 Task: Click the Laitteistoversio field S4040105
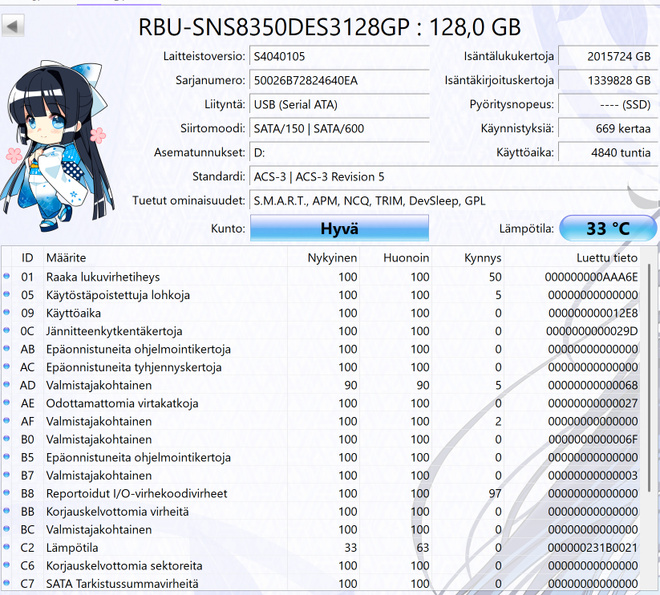[x=339, y=56]
